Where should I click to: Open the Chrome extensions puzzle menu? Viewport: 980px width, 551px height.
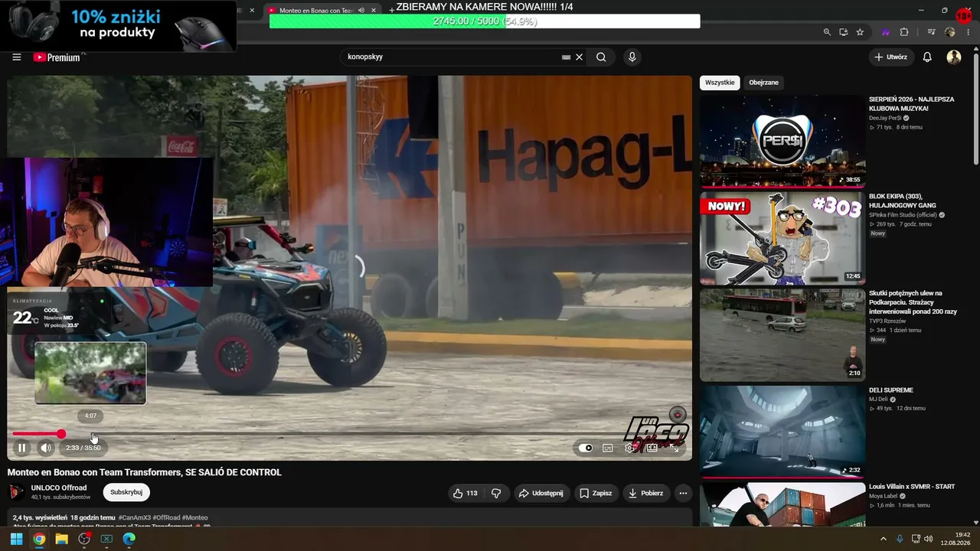(x=904, y=32)
